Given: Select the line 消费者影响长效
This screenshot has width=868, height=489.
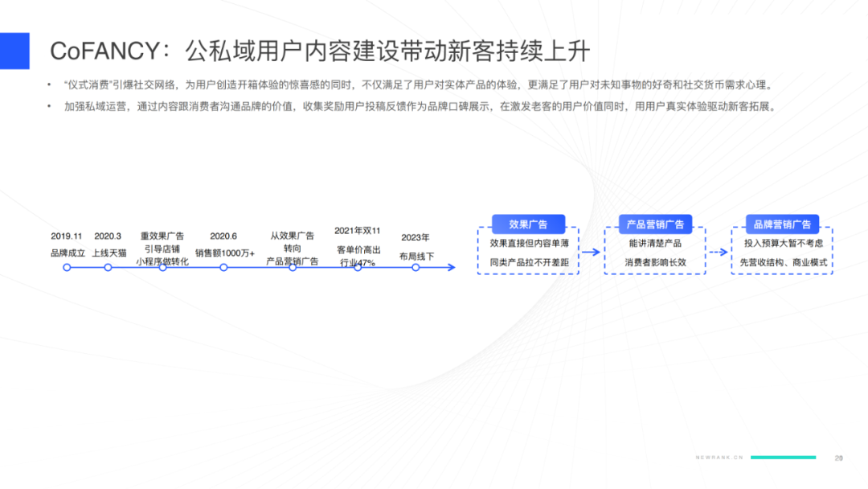Looking at the screenshot, I should tap(656, 262).
